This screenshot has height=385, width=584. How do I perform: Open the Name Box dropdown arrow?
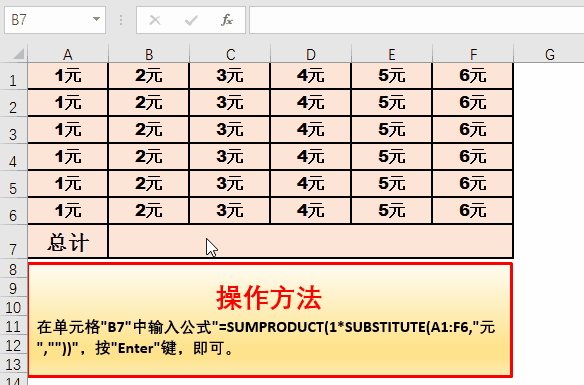(96, 19)
